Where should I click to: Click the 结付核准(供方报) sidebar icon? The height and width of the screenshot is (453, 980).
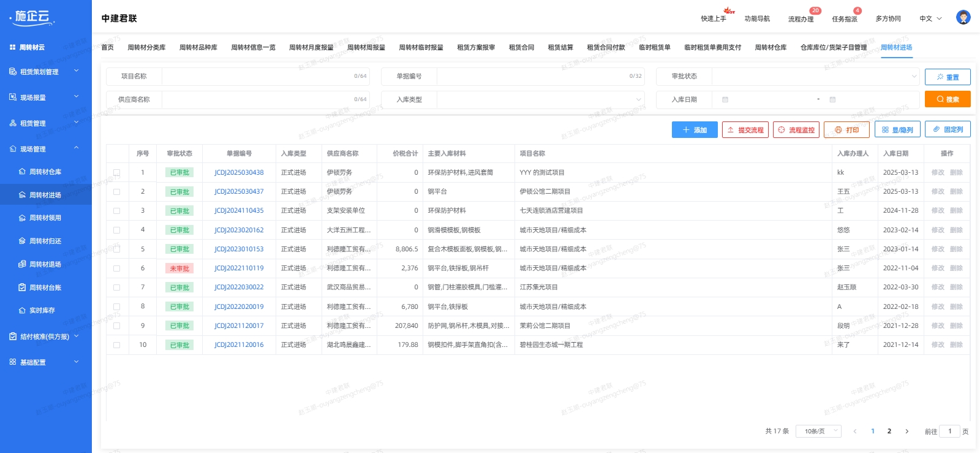coord(13,337)
